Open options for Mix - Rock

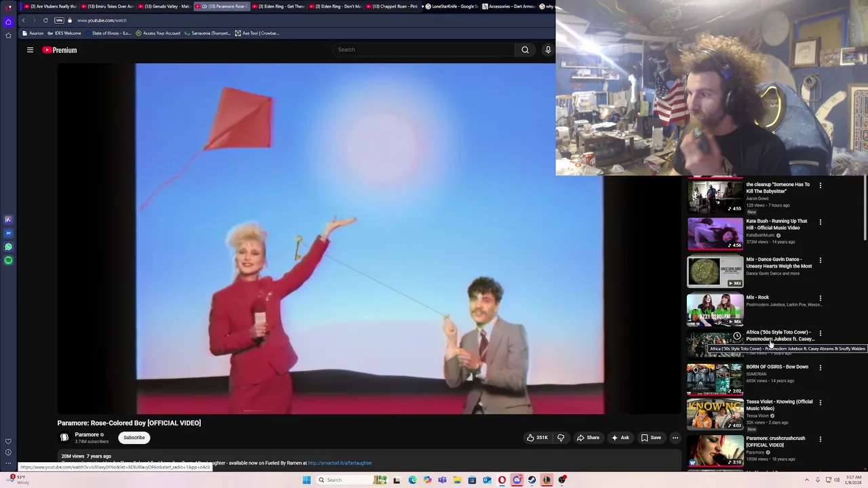[x=821, y=298]
